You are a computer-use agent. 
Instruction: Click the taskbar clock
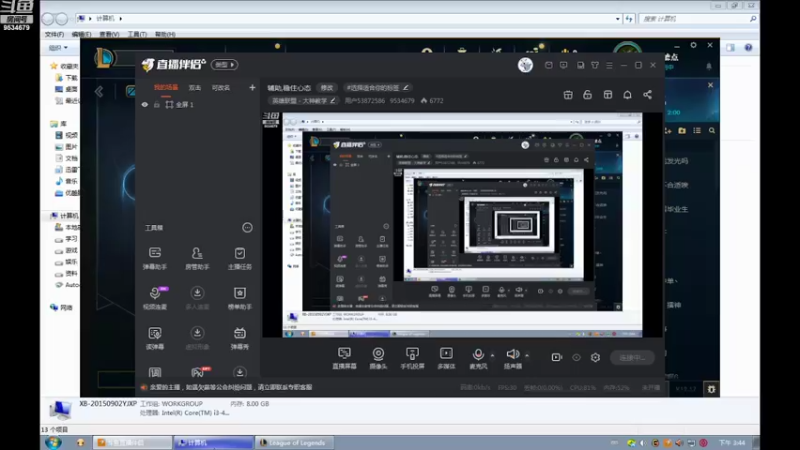732,442
